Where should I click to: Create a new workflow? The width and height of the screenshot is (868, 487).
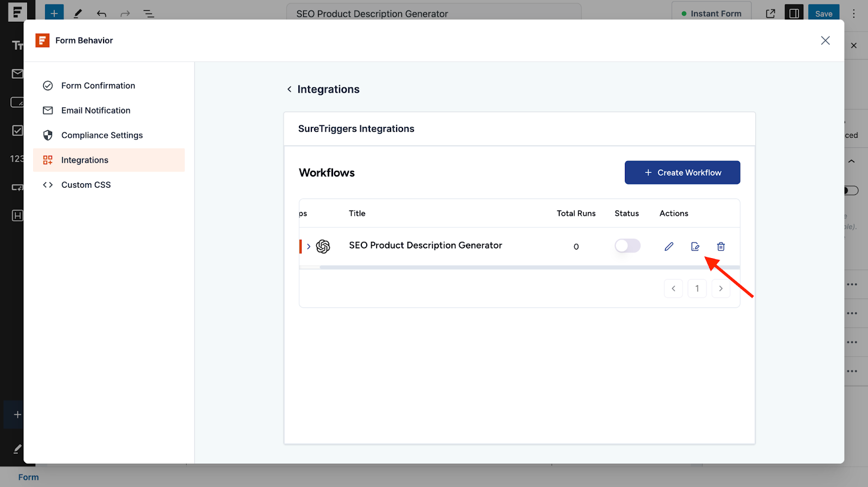[682, 172]
